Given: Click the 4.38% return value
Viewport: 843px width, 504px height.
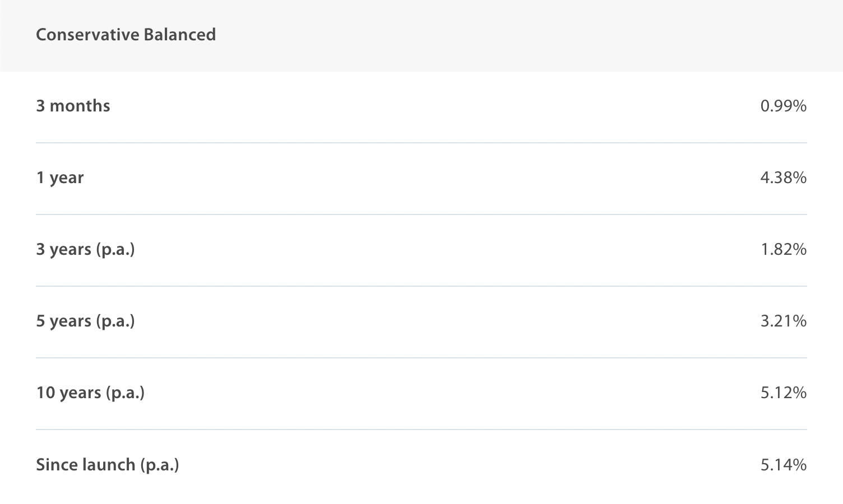Looking at the screenshot, I should [x=783, y=178].
